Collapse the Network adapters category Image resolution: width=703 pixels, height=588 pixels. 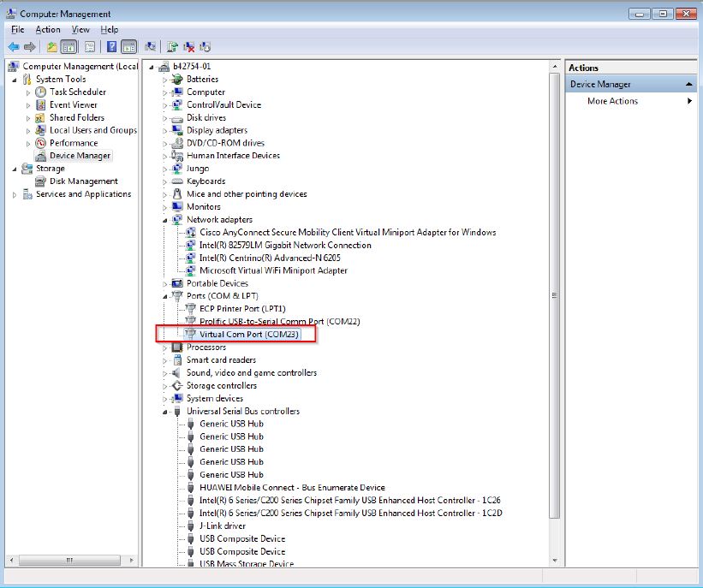165,220
